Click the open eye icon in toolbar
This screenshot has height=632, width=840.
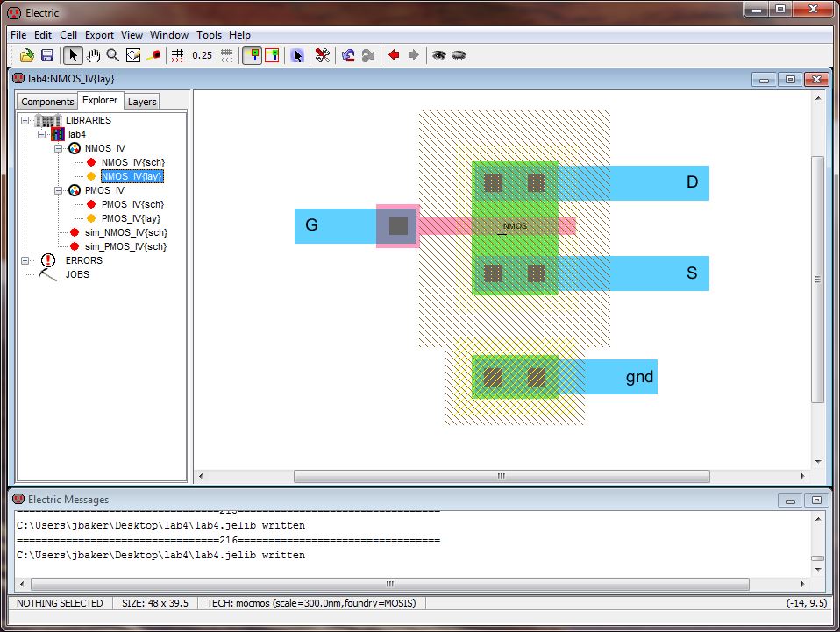(x=438, y=55)
